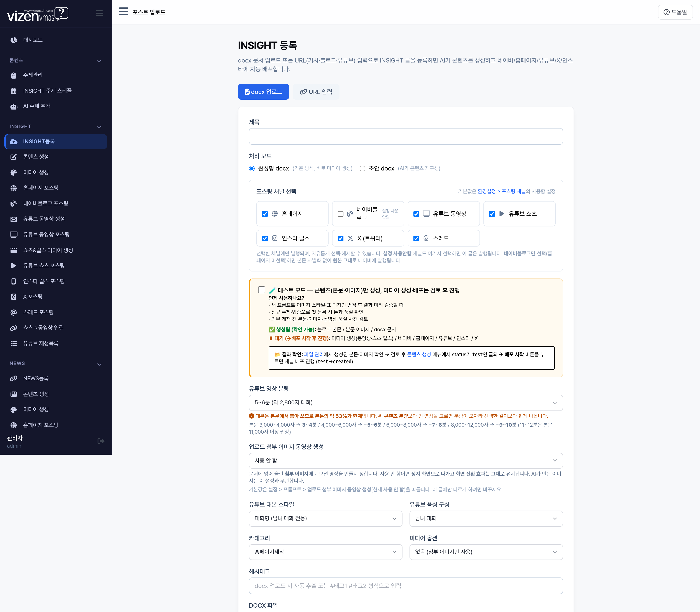
Task: Click the 유튜브 쇼츠 포스팅 play icon
Action: (x=14, y=266)
